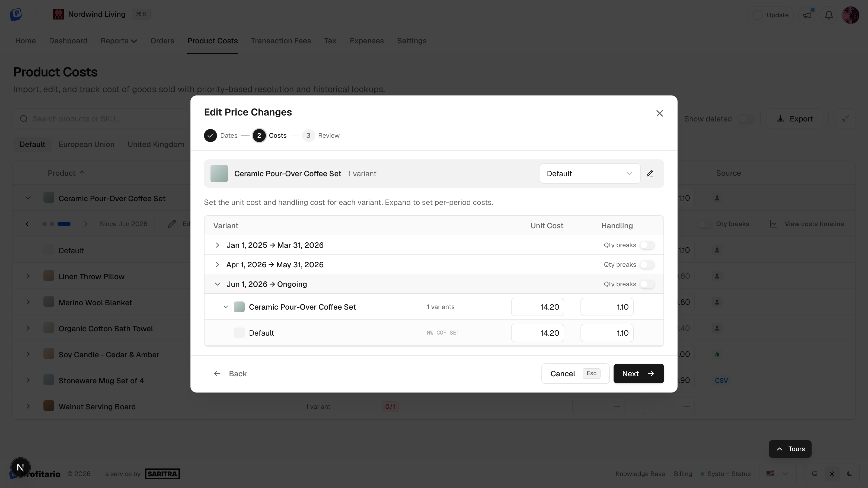Toggle Qty breaks for Jan 1, 2025 period
868x488 pixels.
(x=647, y=245)
